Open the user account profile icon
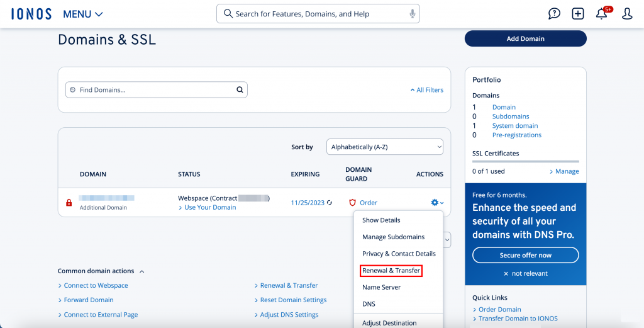This screenshot has width=644, height=328. (x=627, y=14)
